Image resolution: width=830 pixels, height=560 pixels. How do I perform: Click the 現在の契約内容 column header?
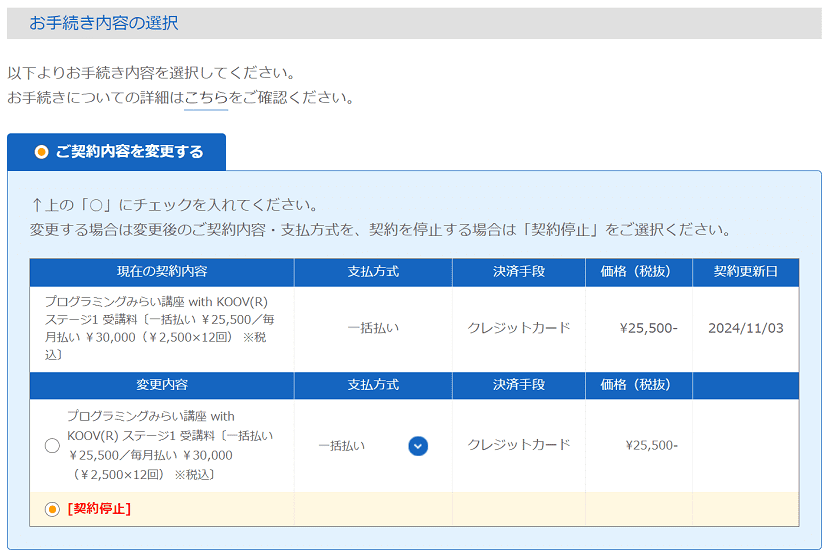click(x=162, y=272)
